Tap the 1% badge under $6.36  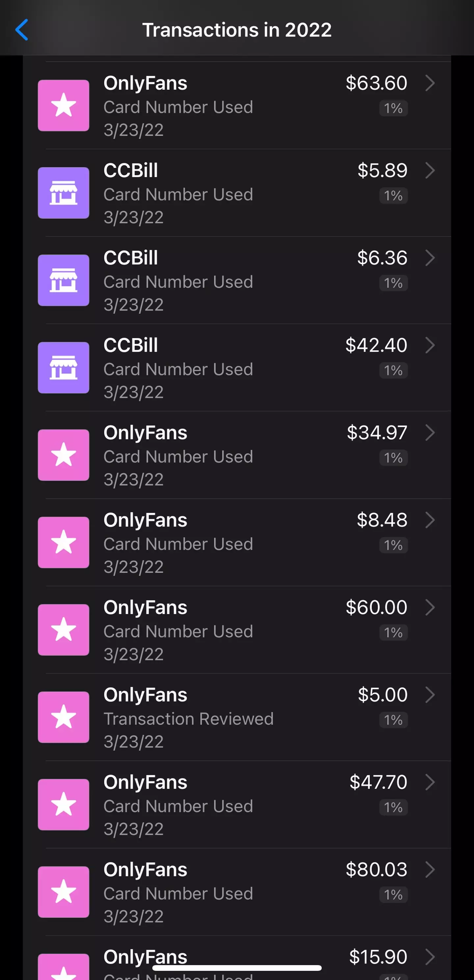point(393,283)
